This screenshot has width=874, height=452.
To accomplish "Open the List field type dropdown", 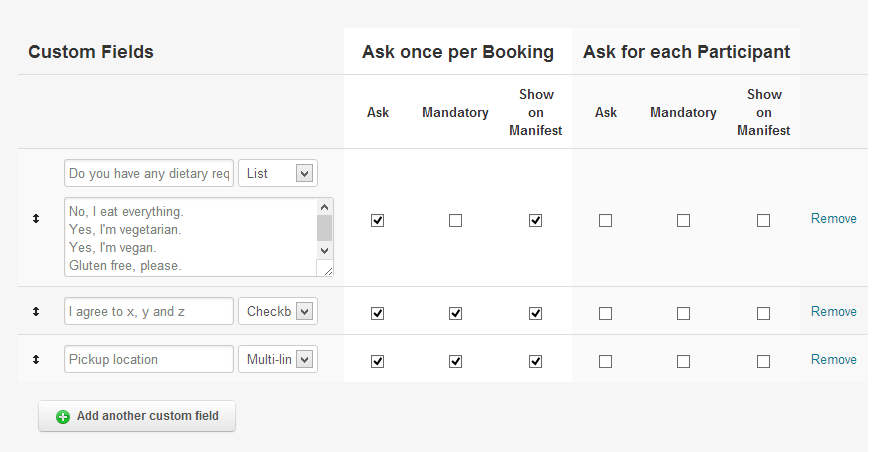I will [x=277, y=173].
